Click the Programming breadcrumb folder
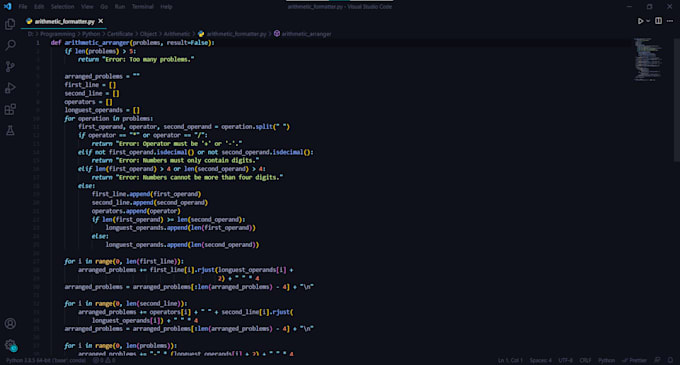This screenshot has width=680, height=365. coord(58,34)
